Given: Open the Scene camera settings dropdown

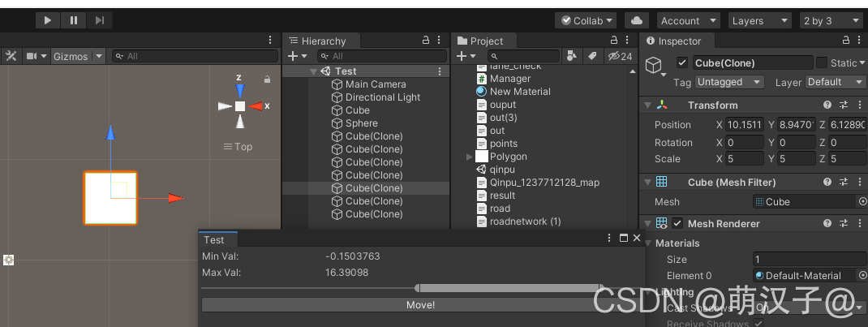Looking at the screenshot, I should (x=37, y=56).
